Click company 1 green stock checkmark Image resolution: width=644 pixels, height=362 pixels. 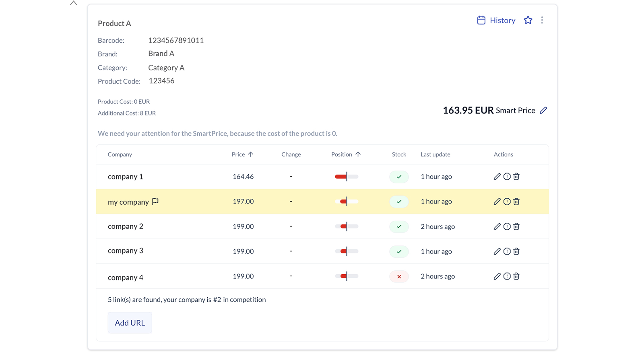(x=399, y=177)
